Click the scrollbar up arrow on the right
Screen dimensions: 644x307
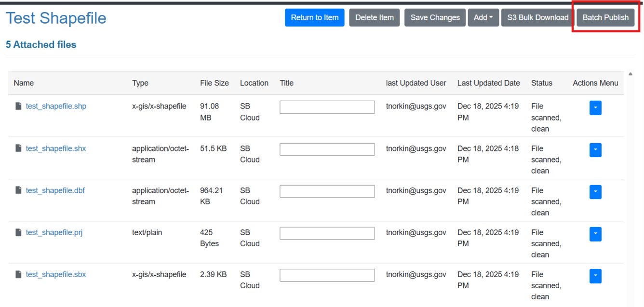630,74
